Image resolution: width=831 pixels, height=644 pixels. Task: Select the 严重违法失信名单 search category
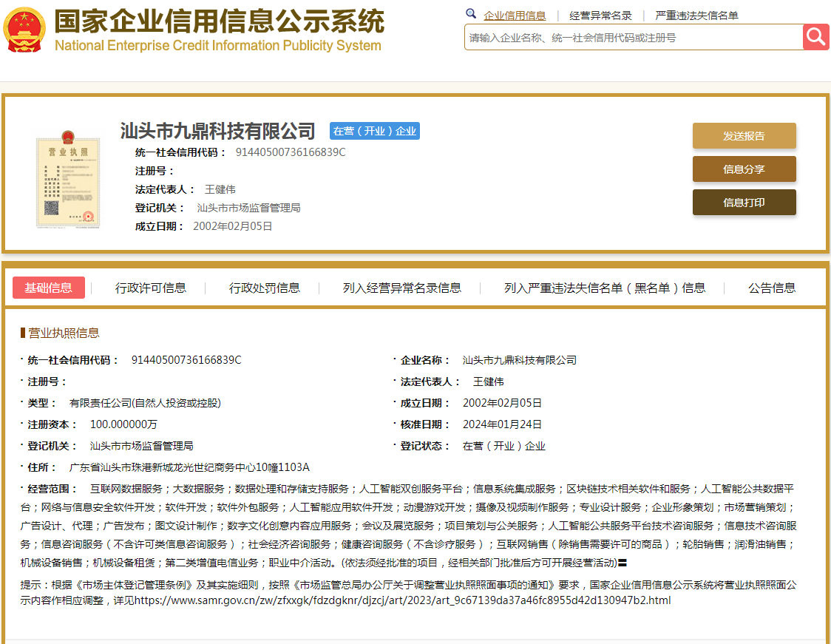(696, 16)
